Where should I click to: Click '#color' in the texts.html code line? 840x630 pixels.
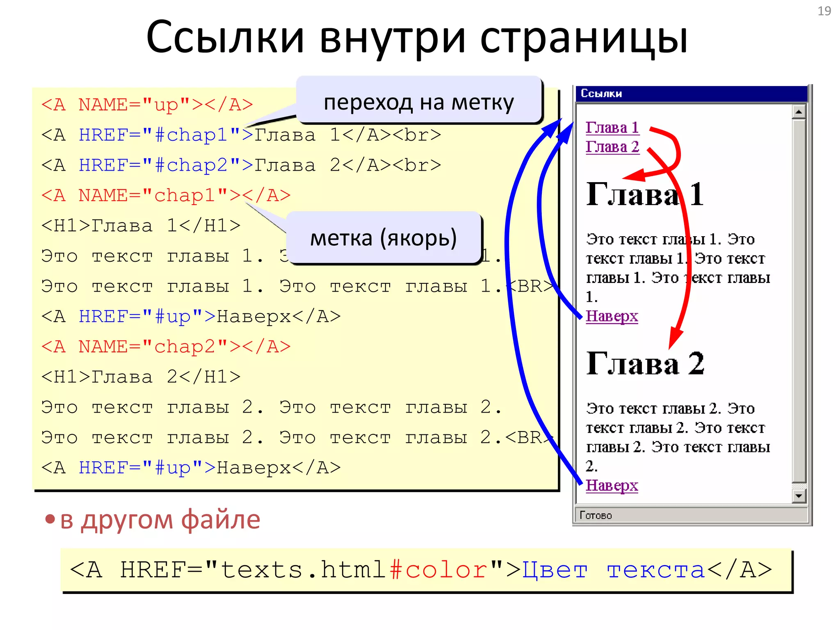coord(438,570)
